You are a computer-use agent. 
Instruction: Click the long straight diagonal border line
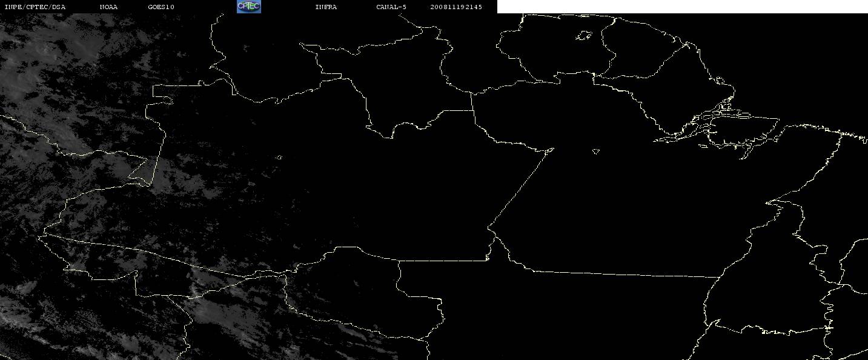coord(521,187)
